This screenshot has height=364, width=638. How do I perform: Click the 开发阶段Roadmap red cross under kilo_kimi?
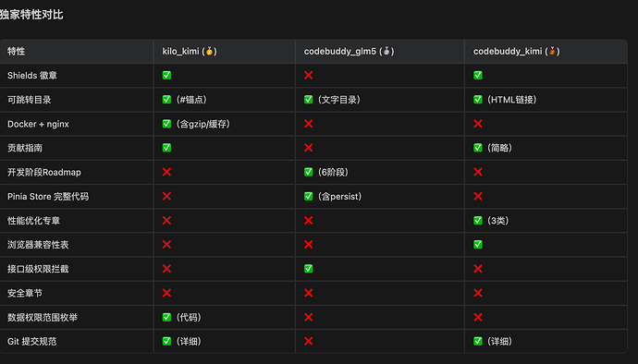pos(166,172)
